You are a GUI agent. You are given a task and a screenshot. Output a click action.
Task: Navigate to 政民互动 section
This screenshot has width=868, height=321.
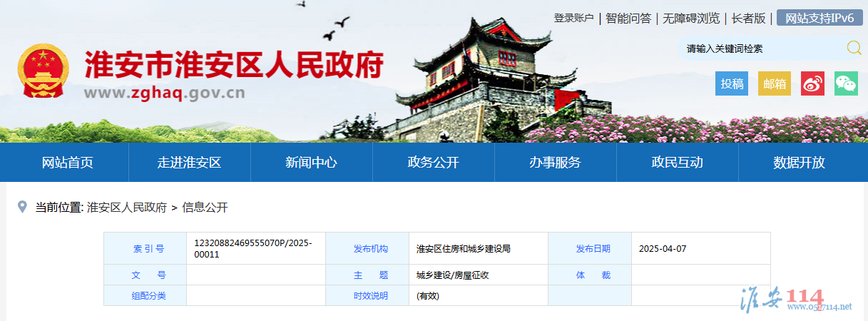(x=677, y=162)
